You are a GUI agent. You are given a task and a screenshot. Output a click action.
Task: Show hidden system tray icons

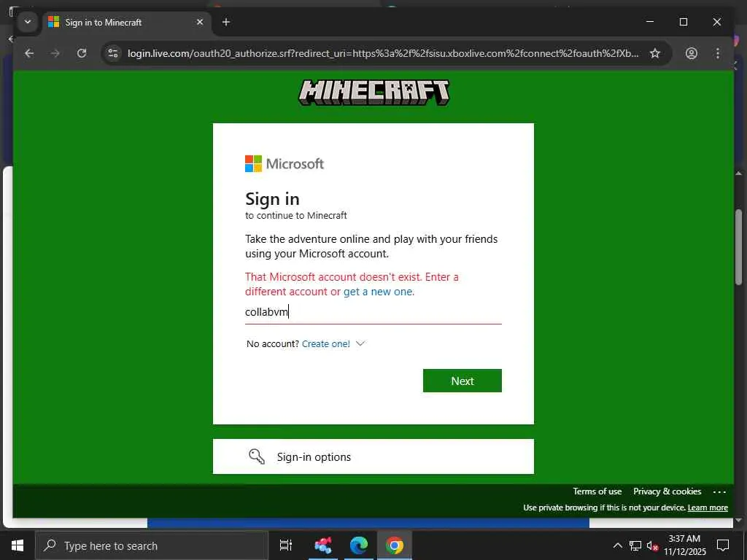point(617,545)
